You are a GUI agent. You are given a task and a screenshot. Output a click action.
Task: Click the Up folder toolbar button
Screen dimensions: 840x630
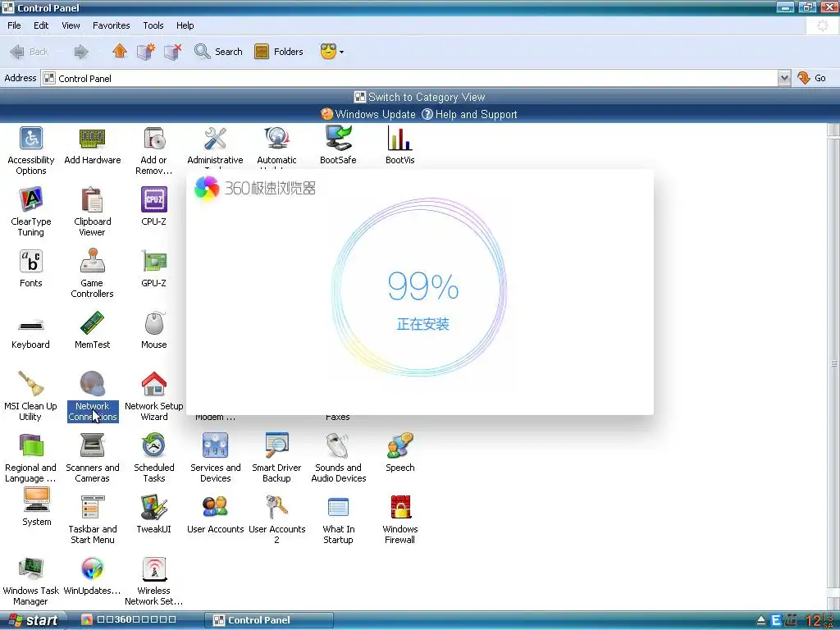[120, 52]
